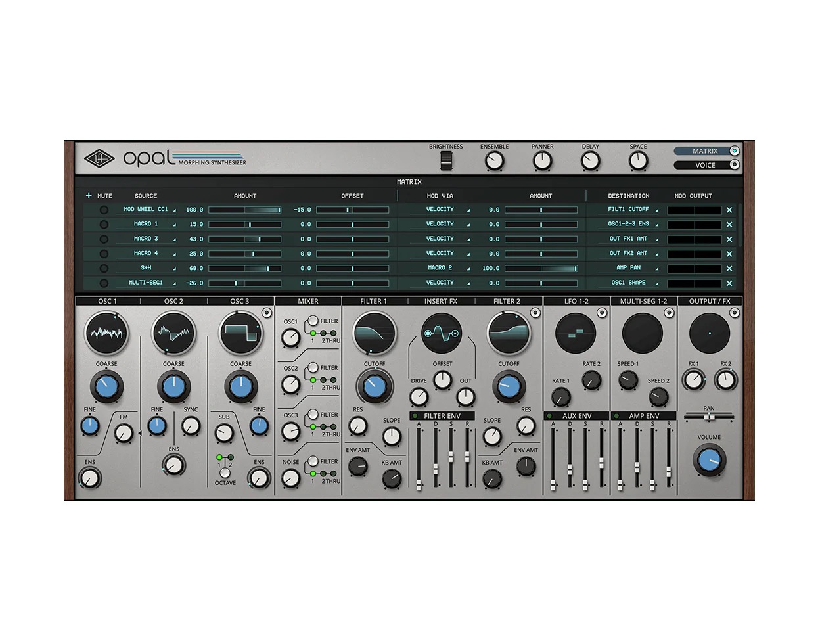Select sub octave 1 radio button
Viewport: 820px width, 644px height.
click(219, 457)
